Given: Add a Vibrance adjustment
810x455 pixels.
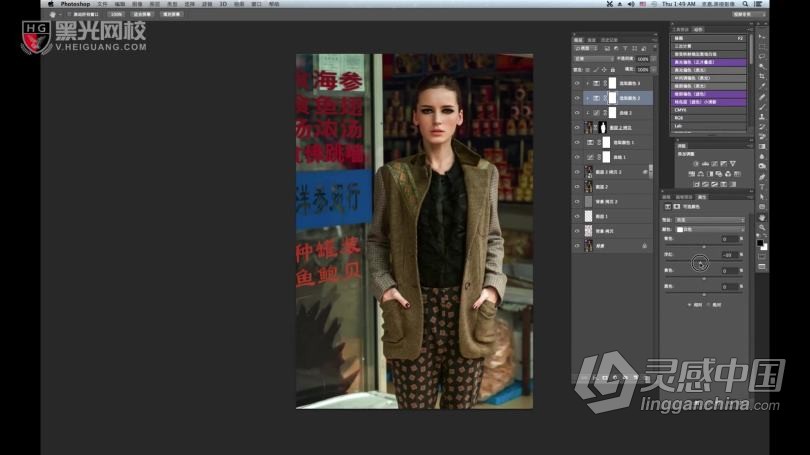Looking at the screenshot, I should click(x=733, y=164).
